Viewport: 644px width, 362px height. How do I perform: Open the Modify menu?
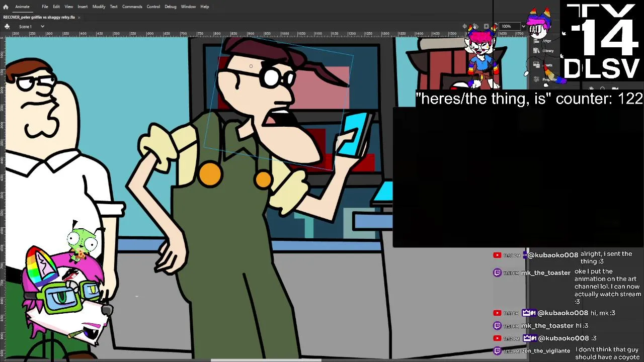pos(99,7)
